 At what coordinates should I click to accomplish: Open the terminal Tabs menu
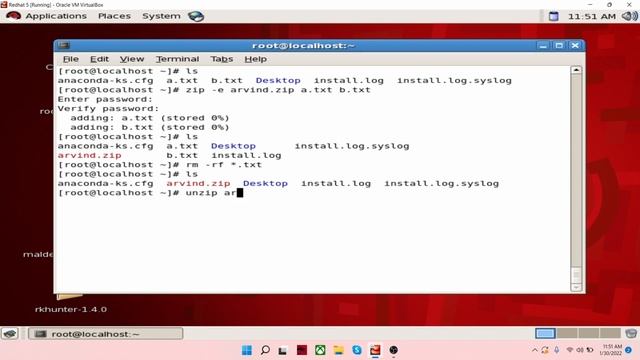click(222, 59)
